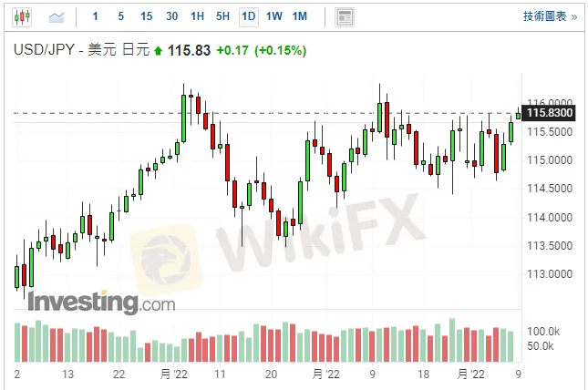Viewport: 588px width, 390px height.
Task: Select the 1 minute timeframe
Action: (96, 16)
